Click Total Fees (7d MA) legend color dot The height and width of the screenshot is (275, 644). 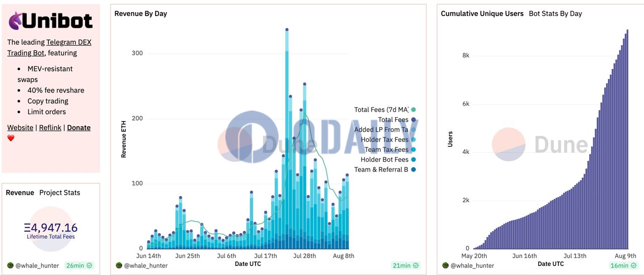(x=414, y=110)
